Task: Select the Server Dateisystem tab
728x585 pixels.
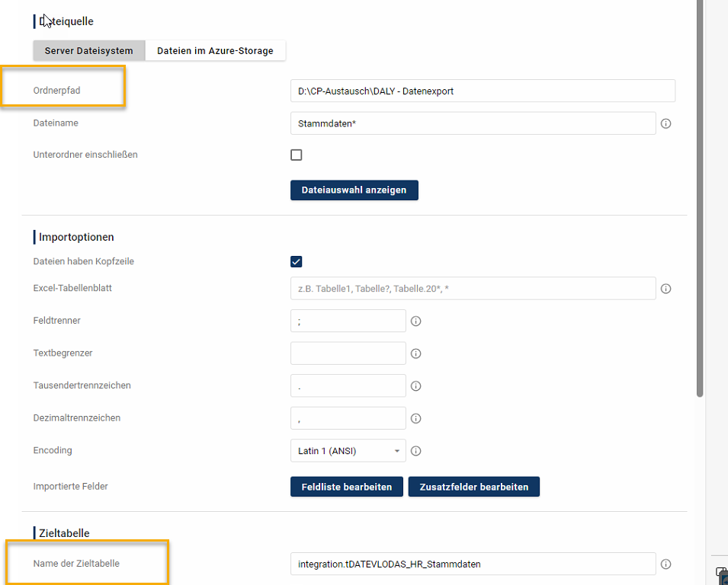Action: (89, 51)
